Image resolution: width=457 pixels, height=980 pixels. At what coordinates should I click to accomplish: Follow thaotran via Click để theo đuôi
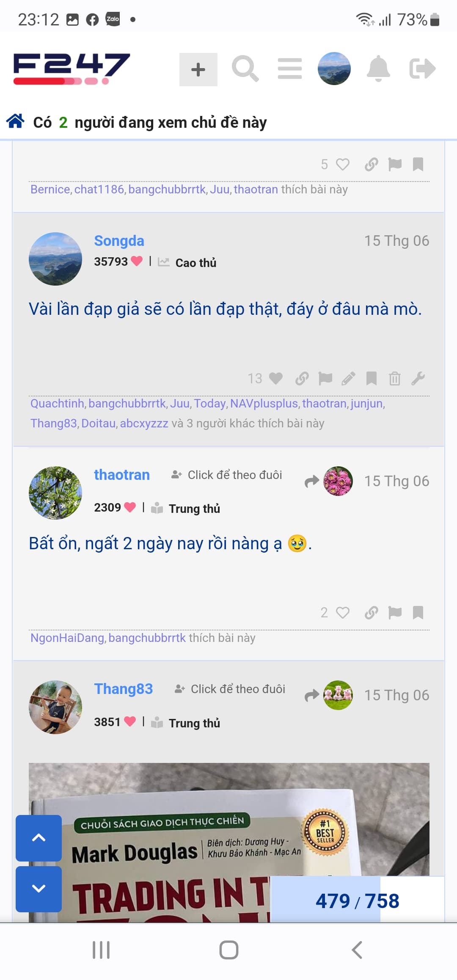tap(227, 475)
